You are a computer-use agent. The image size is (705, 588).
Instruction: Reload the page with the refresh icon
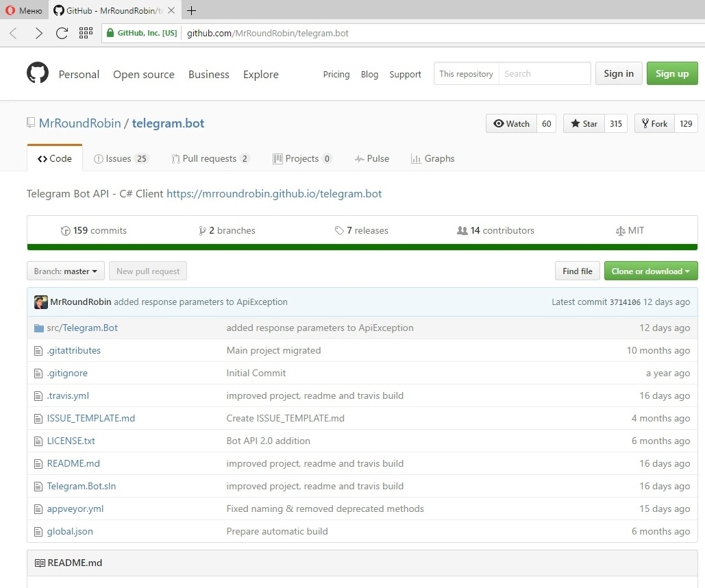(62, 33)
